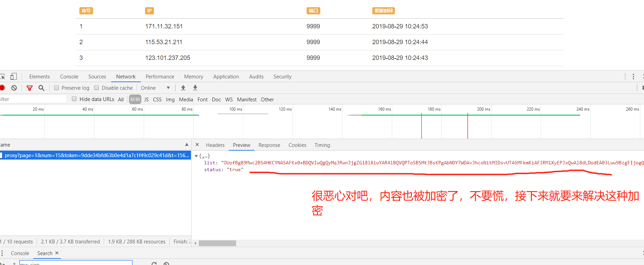The height and width of the screenshot is (265, 644).
Task: Open the Headers detail tab
Action: point(215,145)
